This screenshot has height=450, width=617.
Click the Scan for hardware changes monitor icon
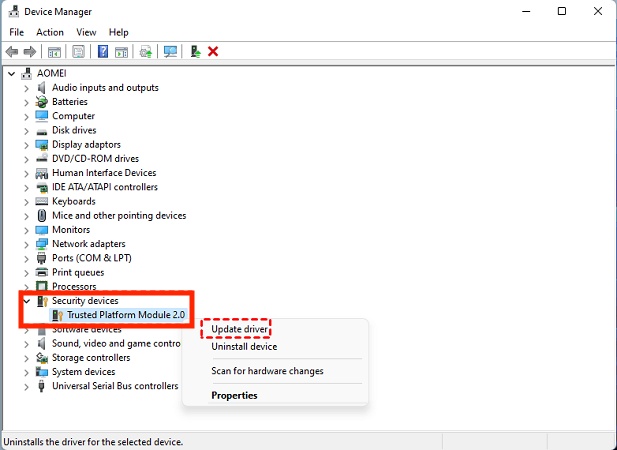click(x=170, y=52)
